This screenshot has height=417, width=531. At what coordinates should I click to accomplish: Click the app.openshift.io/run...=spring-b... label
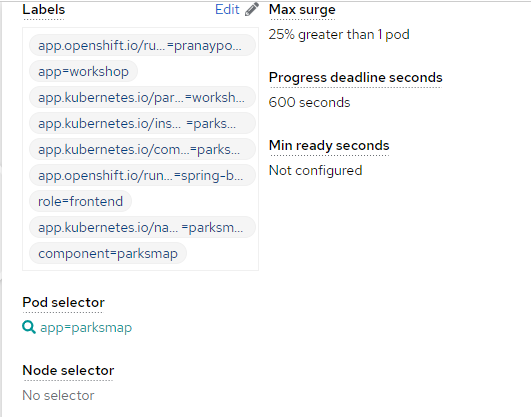pos(142,175)
